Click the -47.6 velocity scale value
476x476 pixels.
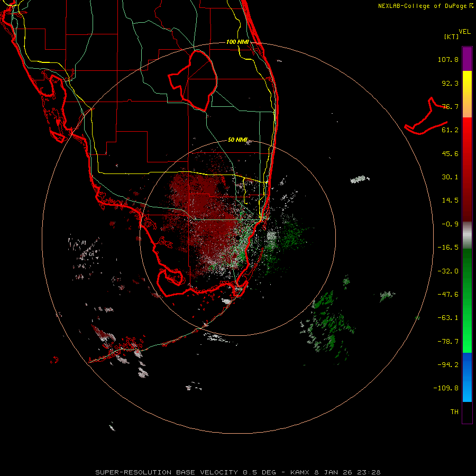click(448, 295)
